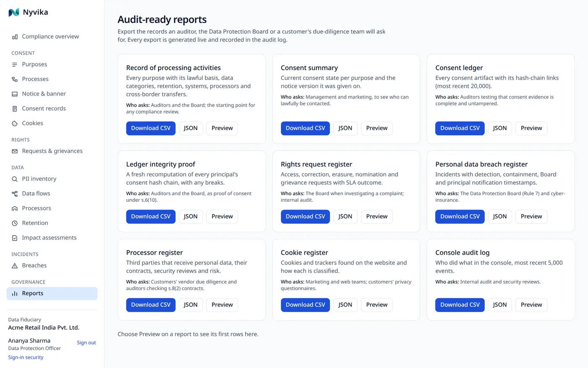
Task: Click the Processes sidebar icon
Action: 15,79
